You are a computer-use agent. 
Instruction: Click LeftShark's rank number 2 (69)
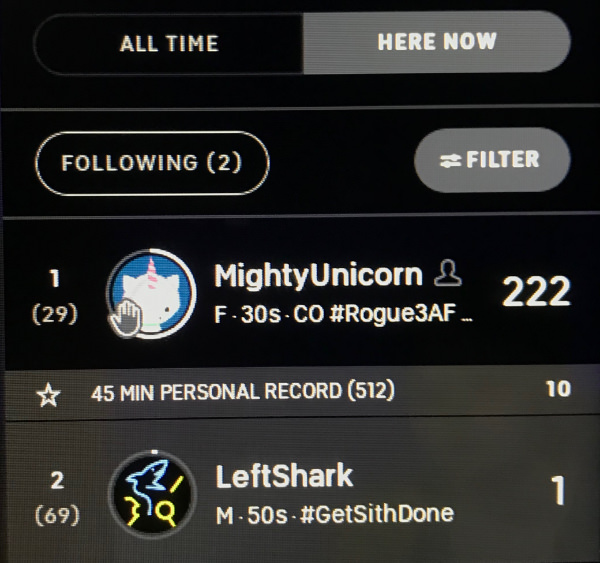[57, 497]
